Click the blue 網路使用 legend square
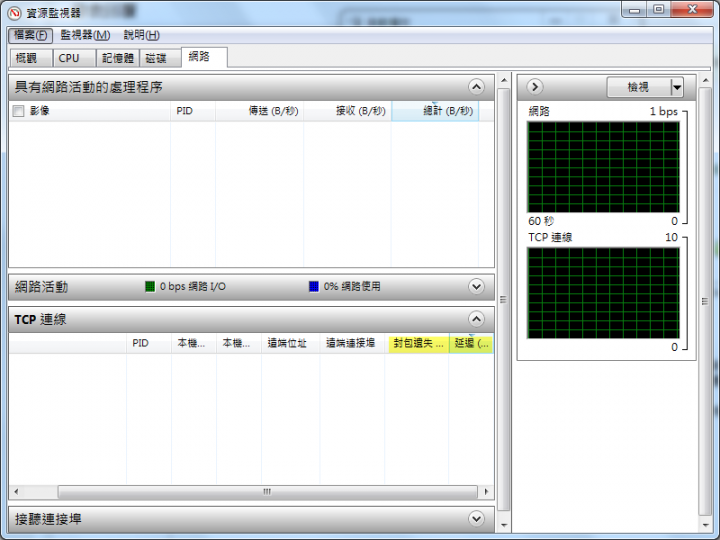This screenshot has height=540, width=720. tap(314, 287)
